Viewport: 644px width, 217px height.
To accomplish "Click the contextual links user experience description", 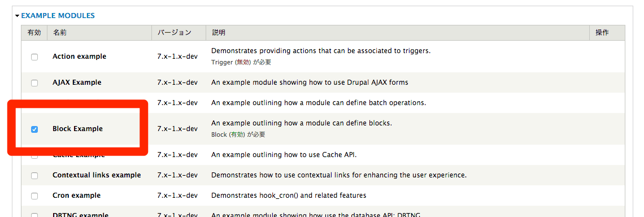I will point(339,175).
